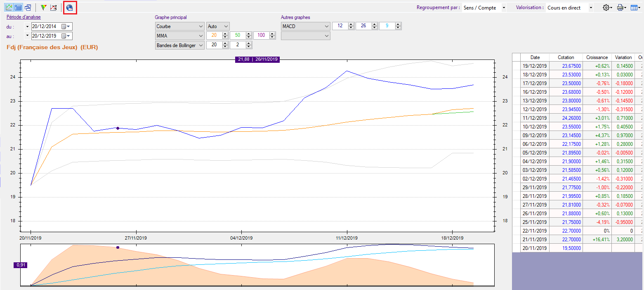
Task: Open calendar picker for 'du' start date
Action: point(64,26)
